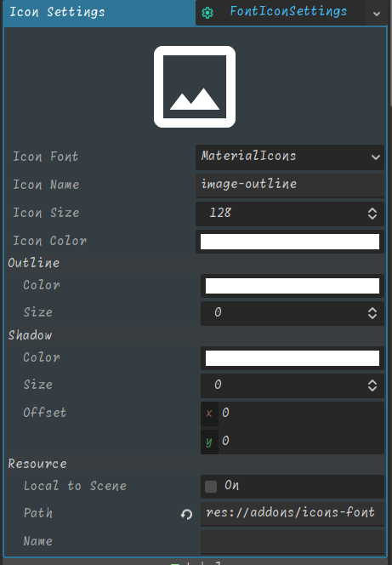392x565 pixels.
Task: Open the Outline Color swatch
Action: (x=293, y=286)
